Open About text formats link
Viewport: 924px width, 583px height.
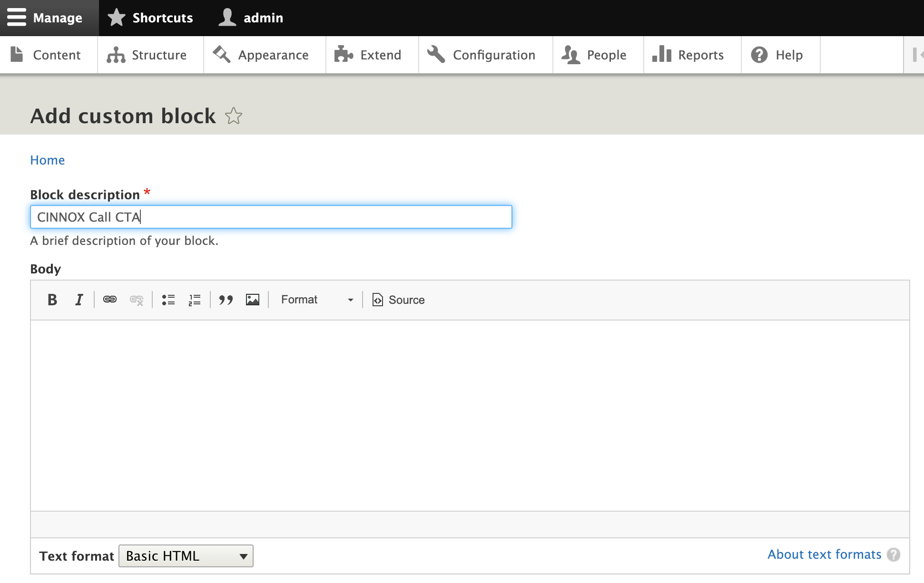(824, 554)
